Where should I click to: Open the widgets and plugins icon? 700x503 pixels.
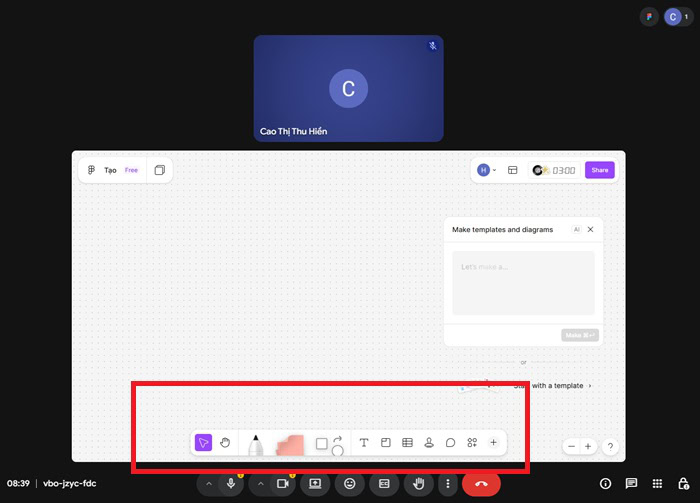pos(472,443)
